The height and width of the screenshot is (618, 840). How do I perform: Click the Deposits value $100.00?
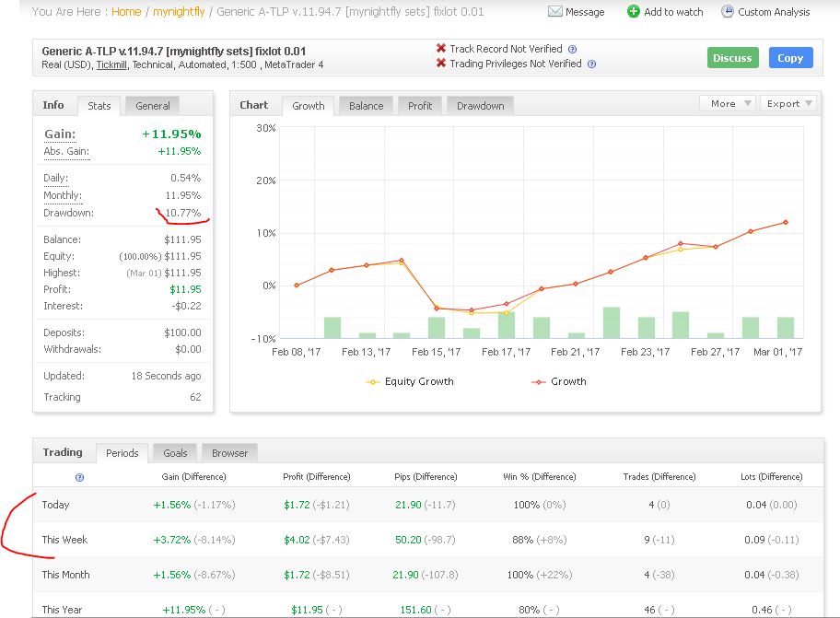(182, 333)
